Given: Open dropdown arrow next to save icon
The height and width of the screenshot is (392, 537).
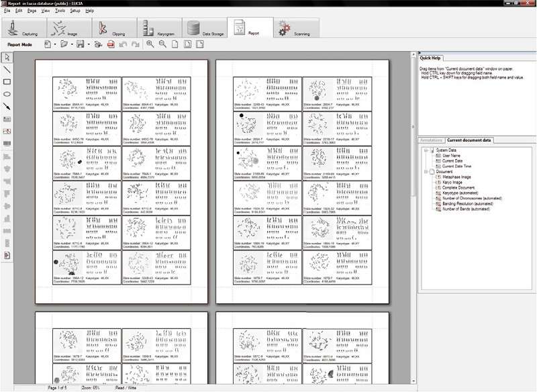Looking at the screenshot, I should (89, 44).
